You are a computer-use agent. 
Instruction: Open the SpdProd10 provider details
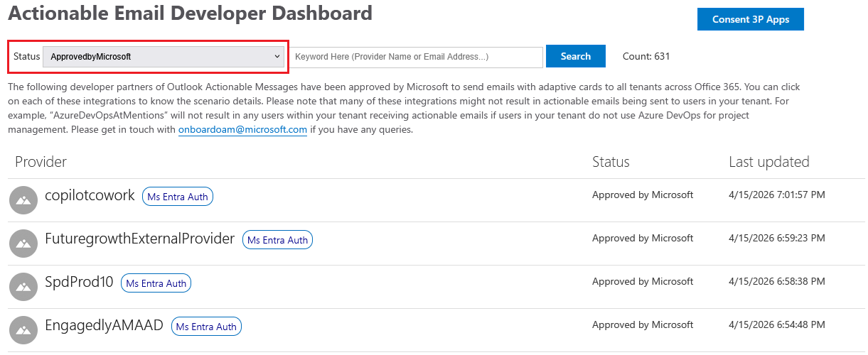(79, 282)
